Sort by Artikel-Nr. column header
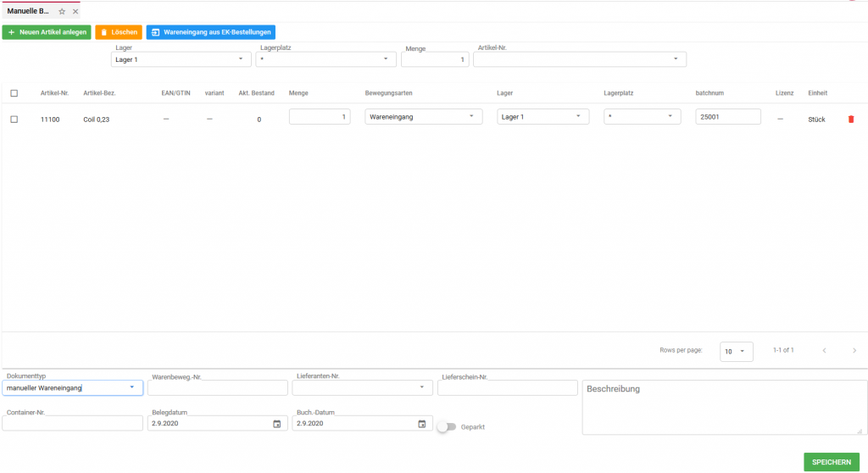Image resolution: width=868 pixels, height=473 pixels. [53, 93]
